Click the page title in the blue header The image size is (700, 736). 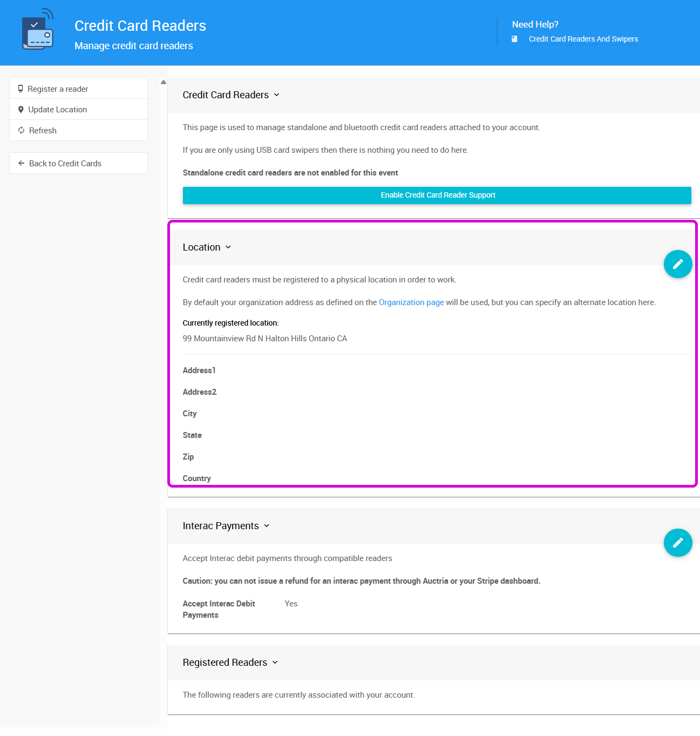[140, 26]
